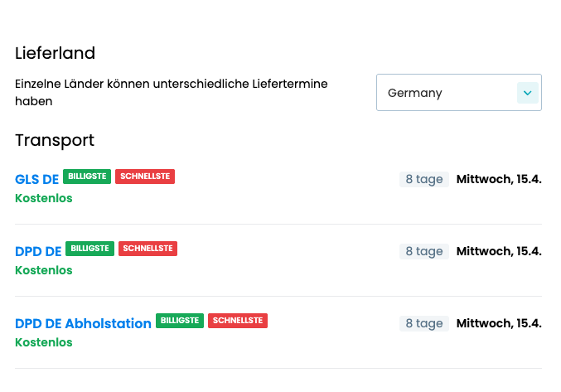Click SCHNELLSTE badge next to DPD DE Abholstation

pos(238,321)
